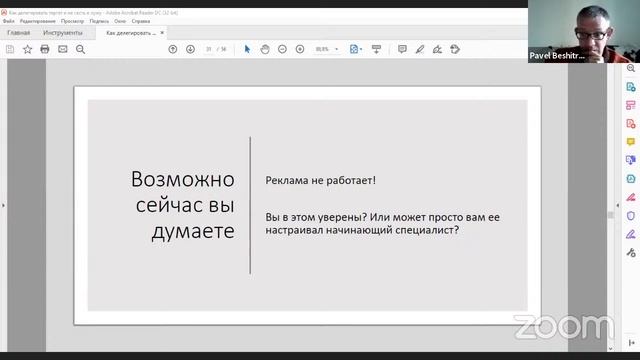This screenshot has width=640, height=360.
Task: Open the yellow Comment tool in right pane
Action: pyautogui.click(x=631, y=142)
